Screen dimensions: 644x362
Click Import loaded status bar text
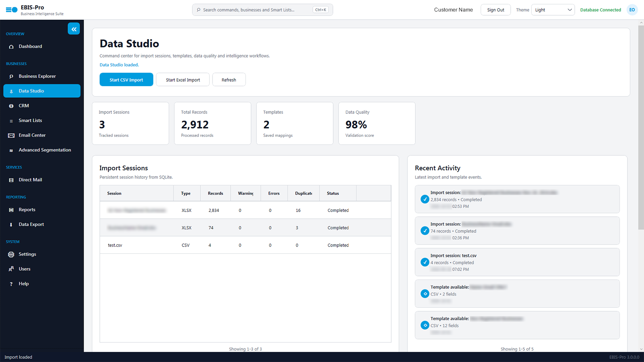(x=18, y=357)
